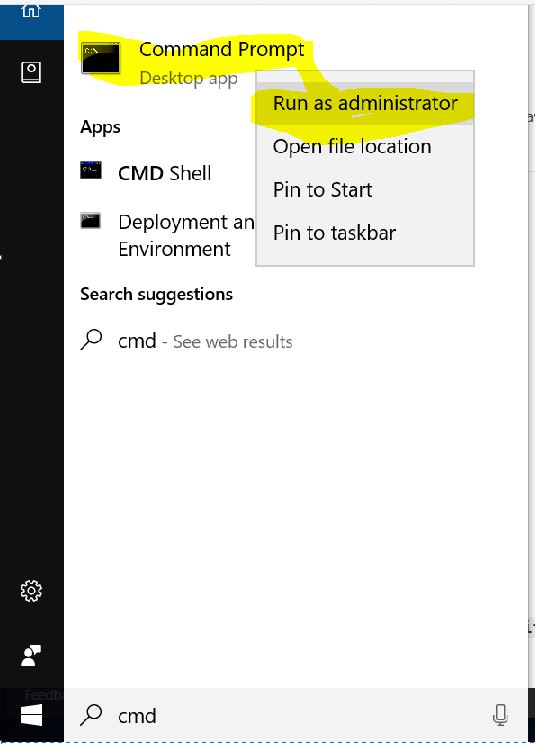Open the Command Prompt result

coord(221,49)
